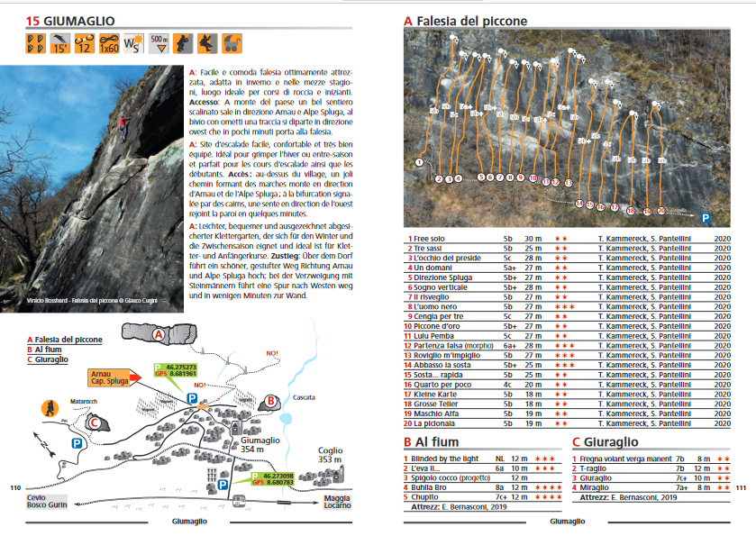Click the climber icon beside the 500 m icon
Image resolution: width=756 pixels, height=536 pixels.
(183, 43)
